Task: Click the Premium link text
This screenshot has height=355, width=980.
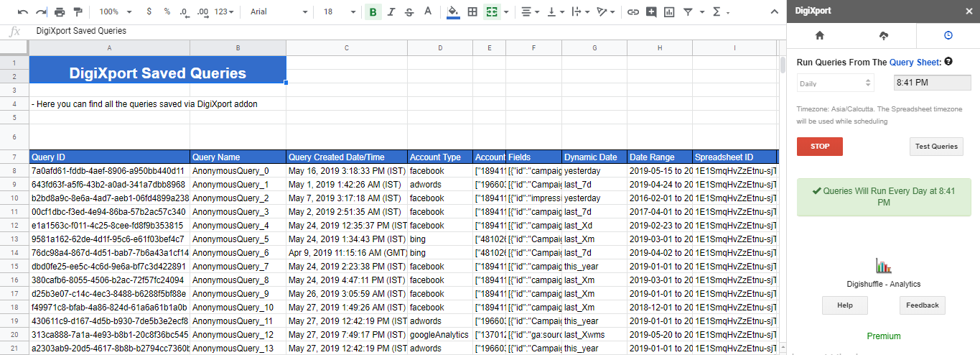Action: 884,336
